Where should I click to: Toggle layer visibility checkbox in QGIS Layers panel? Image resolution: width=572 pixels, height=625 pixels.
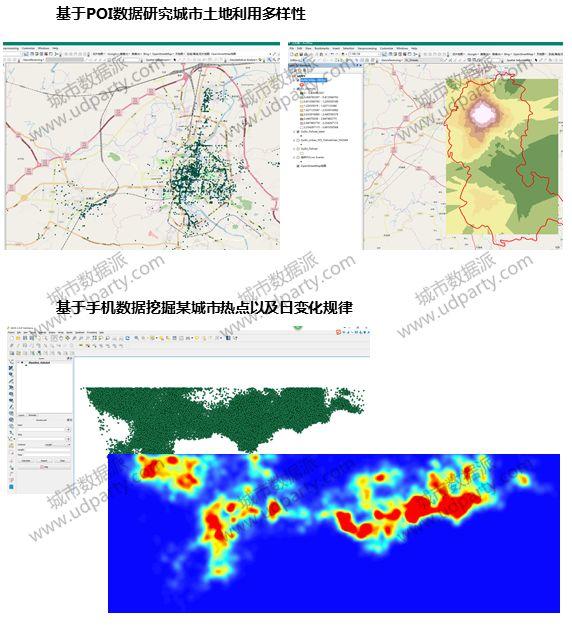22,363
